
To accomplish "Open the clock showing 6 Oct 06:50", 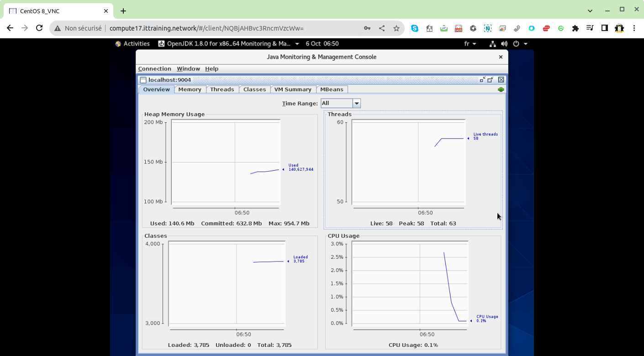I will (x=322, y=44).
